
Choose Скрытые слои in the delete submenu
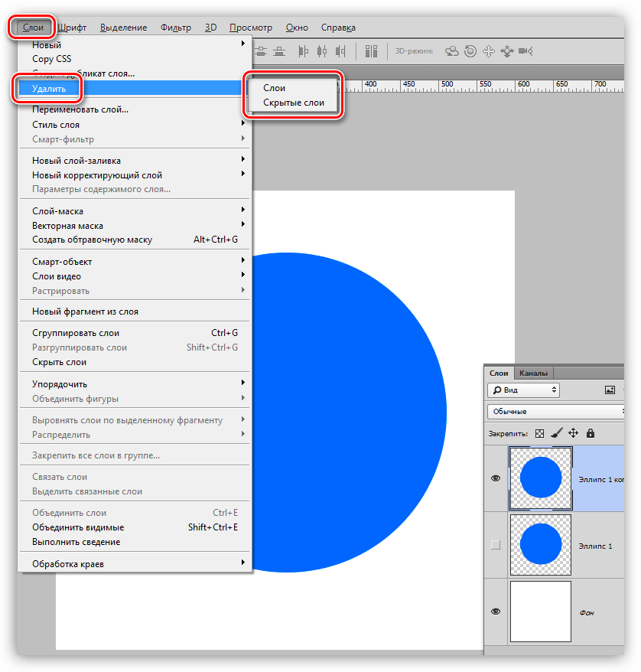coord(294,103)
